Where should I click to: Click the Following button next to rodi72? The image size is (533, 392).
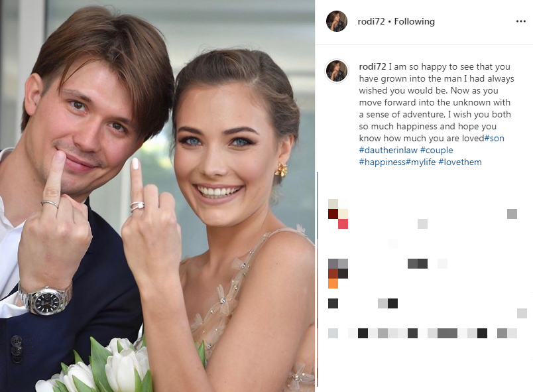[x=414, y=21]
